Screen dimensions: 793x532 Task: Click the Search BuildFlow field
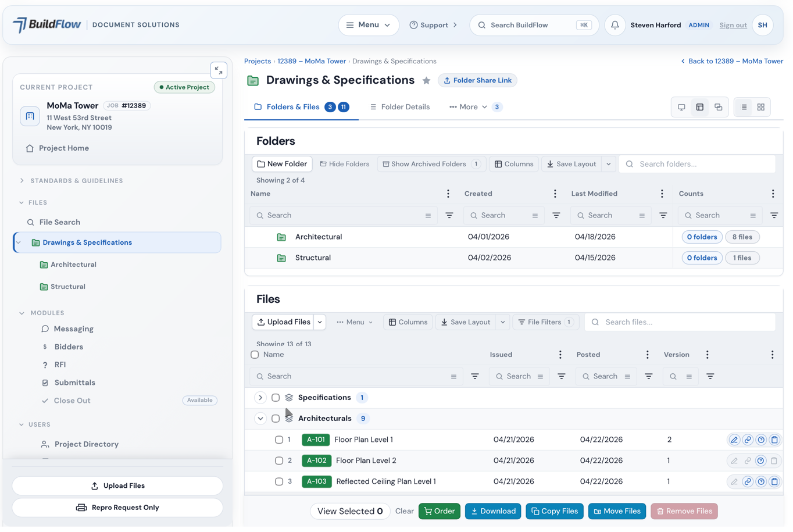point(534,25)
